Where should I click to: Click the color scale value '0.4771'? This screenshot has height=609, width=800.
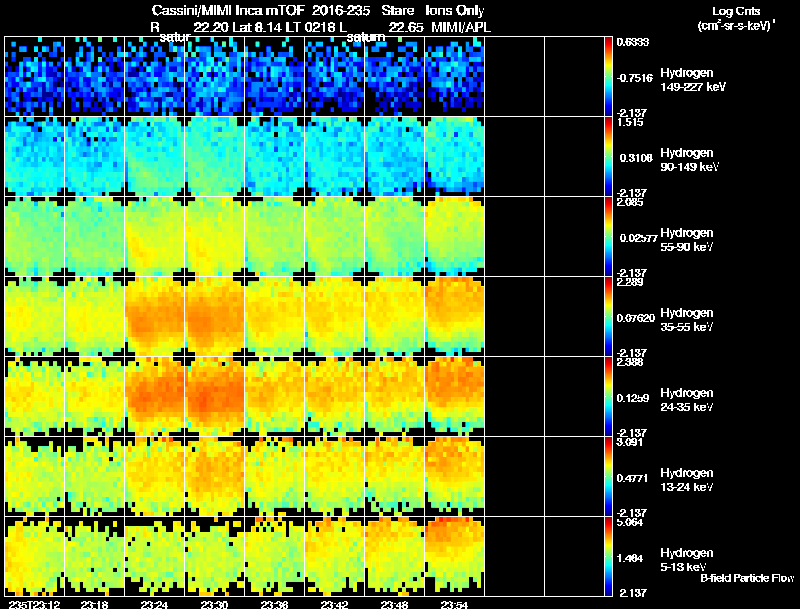point(633,478)
